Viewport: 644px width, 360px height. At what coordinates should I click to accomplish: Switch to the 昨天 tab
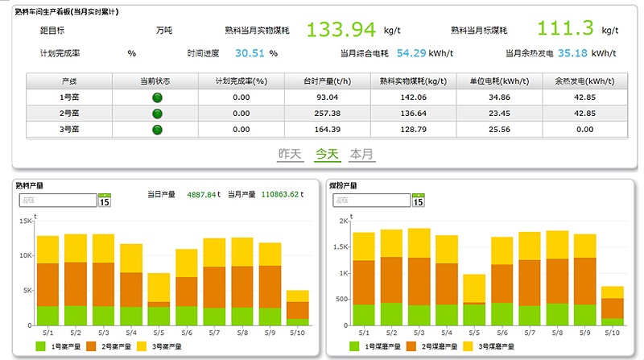tap(290, 154)
